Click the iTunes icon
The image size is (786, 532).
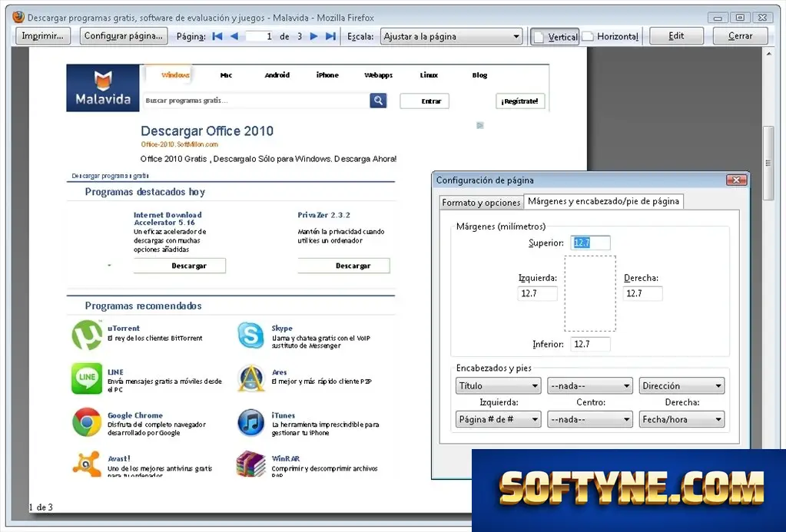pos(250,422)
